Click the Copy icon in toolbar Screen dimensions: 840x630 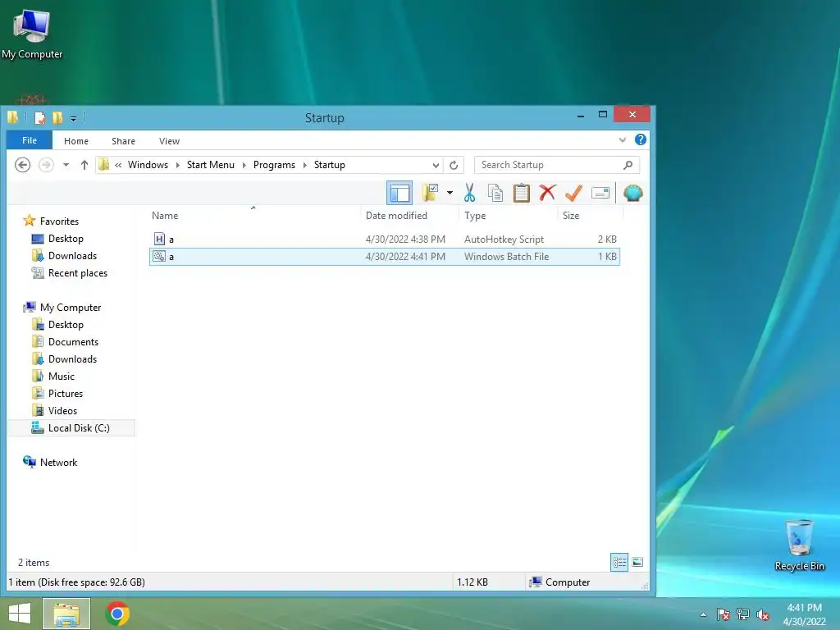495,193
